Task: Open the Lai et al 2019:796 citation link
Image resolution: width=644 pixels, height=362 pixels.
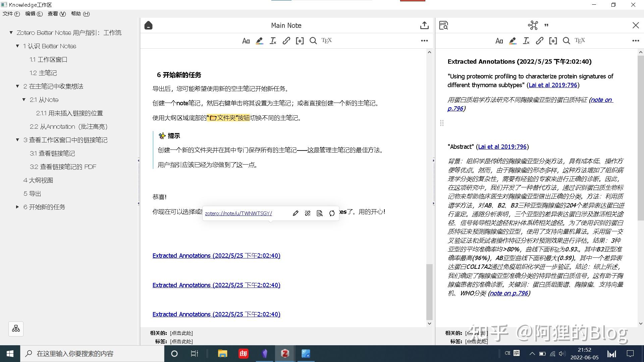Action: (x=553, y=85)
